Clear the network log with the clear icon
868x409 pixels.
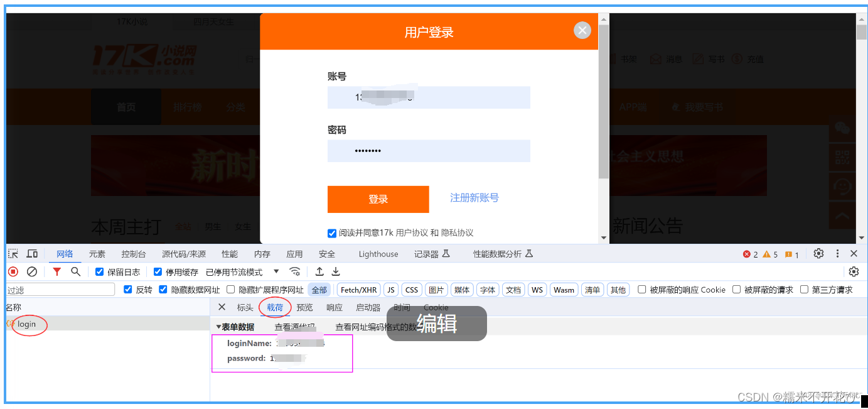33,271
